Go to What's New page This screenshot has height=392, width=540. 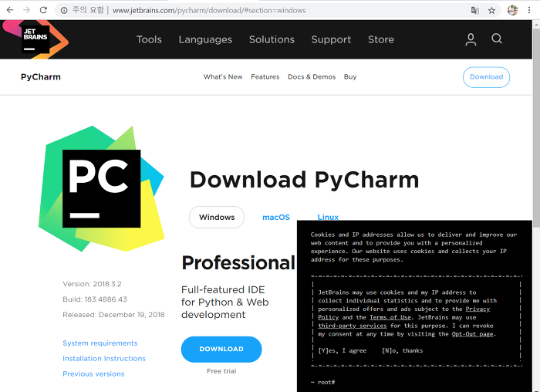click(223, 77)
